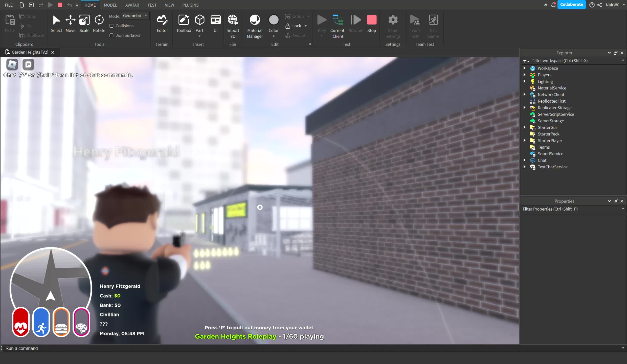This screenshot has height=364, width=627.
Task: Click the Collaborate button
Action: [571, 5]
